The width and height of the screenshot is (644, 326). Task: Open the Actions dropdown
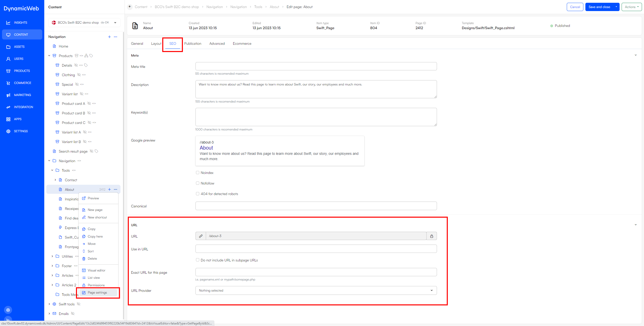(x=631, y=7)
